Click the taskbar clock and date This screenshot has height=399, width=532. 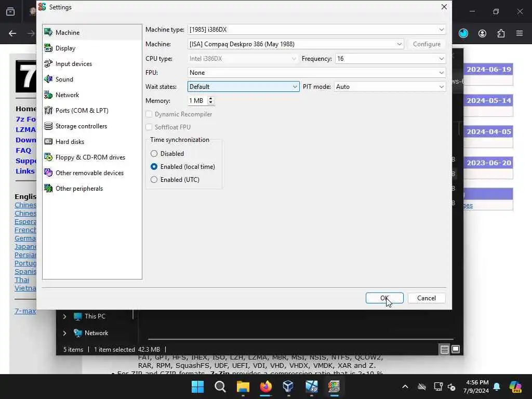(477, 387)
